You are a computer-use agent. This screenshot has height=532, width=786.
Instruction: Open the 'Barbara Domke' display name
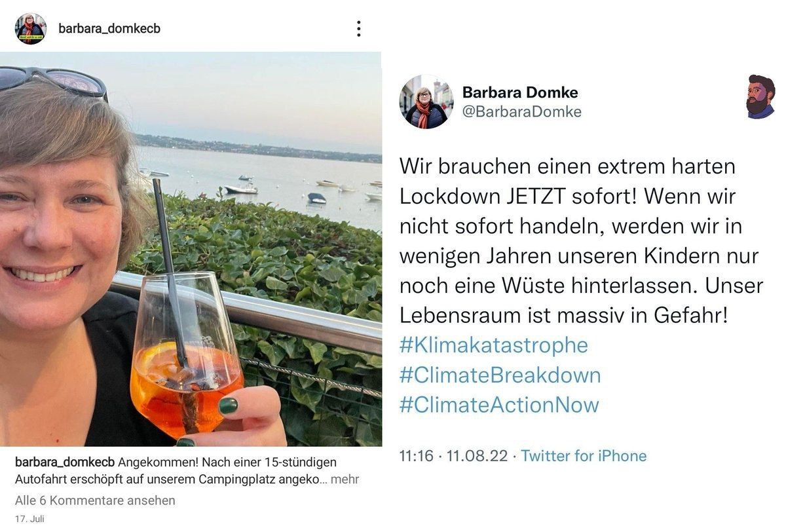[520, 92]
